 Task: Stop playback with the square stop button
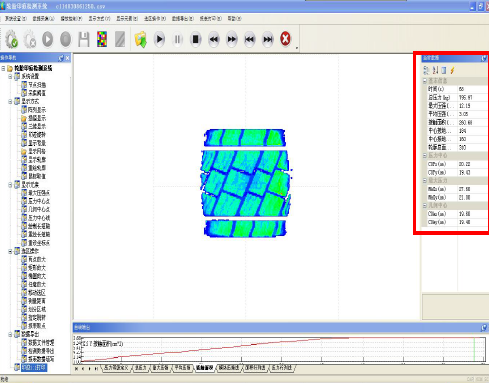pyautogui.click(x=196, y=39)
